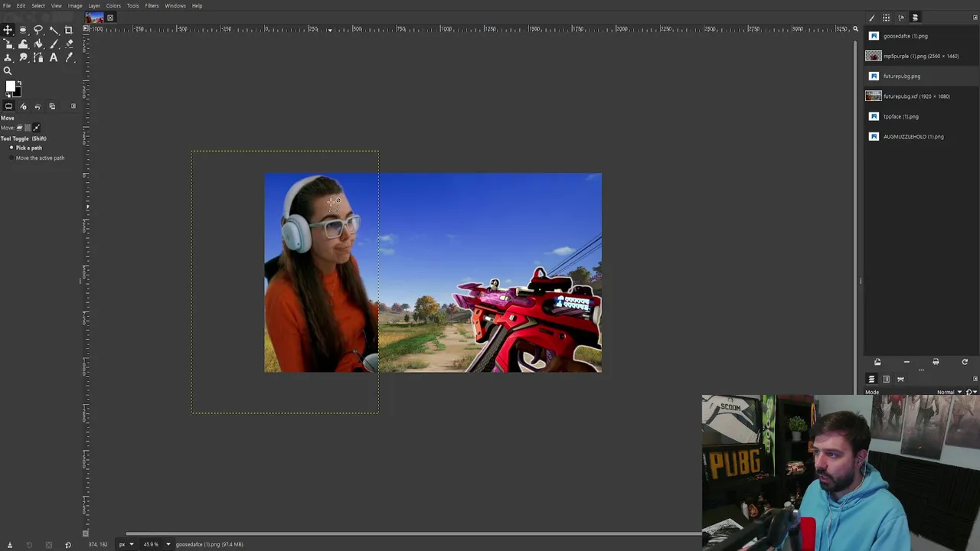Select the Paintbrush tool
This screenshot has height=551, width=980.
tap(54, 44)
